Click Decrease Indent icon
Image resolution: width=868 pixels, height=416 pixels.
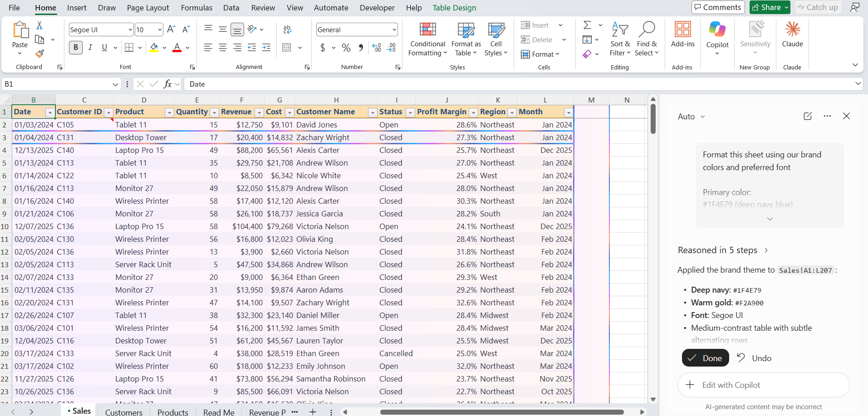[252, 47]
